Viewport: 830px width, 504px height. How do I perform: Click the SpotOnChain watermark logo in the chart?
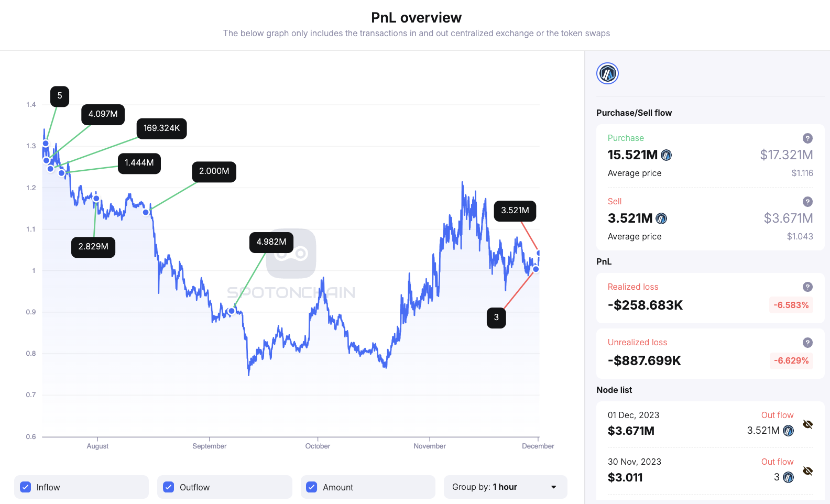click(x=291, y=255)
